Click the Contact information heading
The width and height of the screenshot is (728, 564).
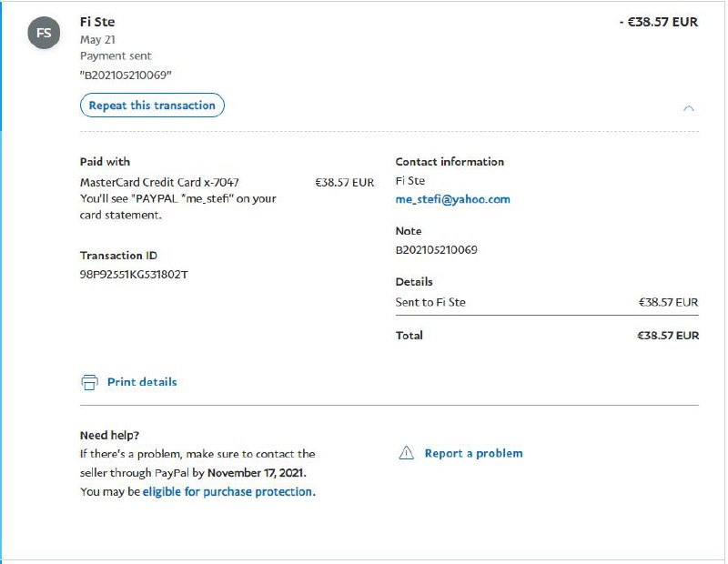pos(450,162)
